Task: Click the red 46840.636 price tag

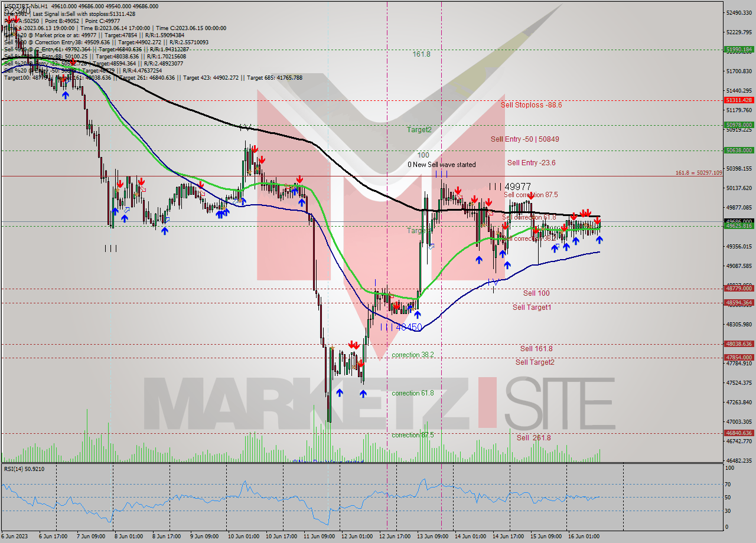Action: 739,433
